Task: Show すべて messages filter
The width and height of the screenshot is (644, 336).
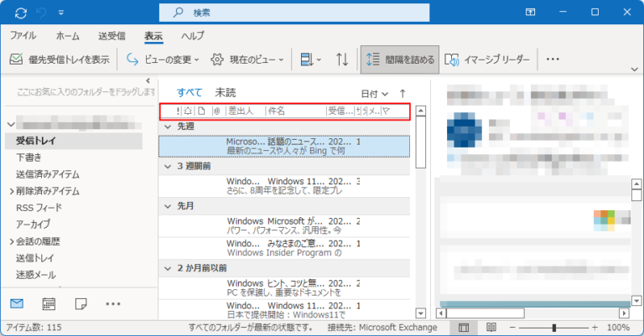Action: 190,93
